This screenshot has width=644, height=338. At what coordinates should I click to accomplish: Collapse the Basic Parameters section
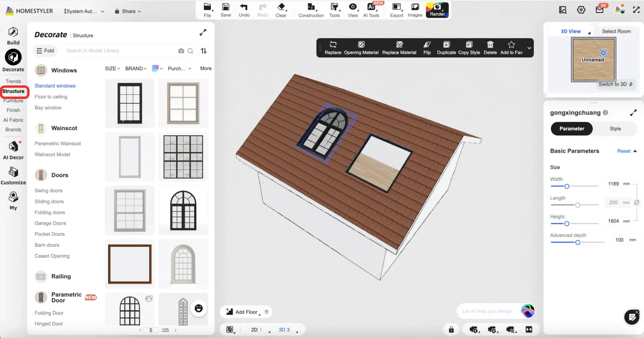point(635,151)
